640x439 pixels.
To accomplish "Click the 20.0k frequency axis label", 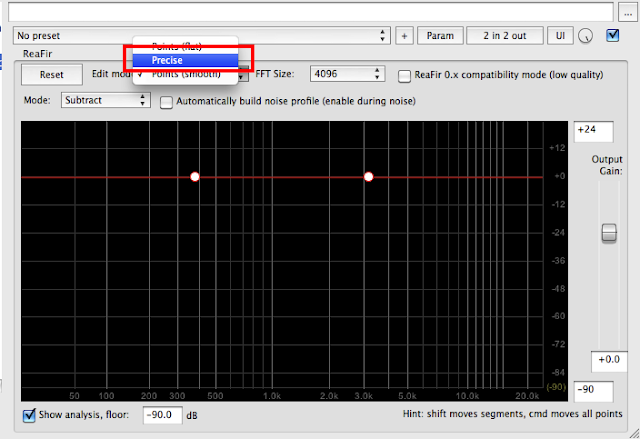I will 527,396.
